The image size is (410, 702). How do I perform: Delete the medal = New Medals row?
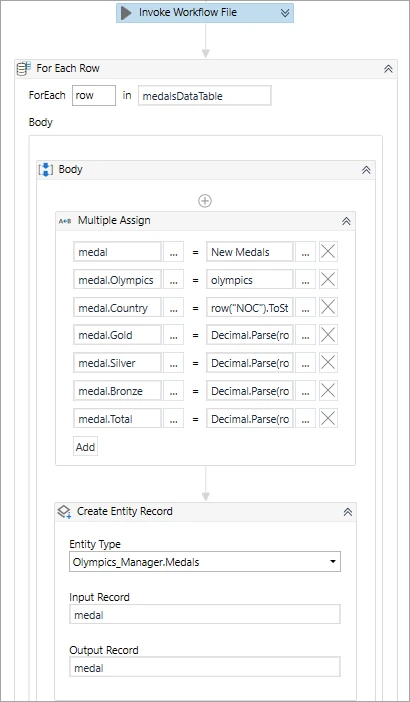328,252
